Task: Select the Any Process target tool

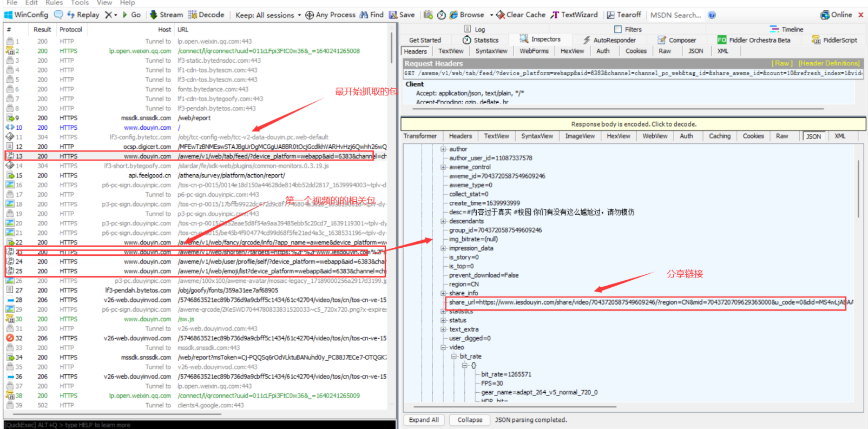Action: click(x=330, y=15)
